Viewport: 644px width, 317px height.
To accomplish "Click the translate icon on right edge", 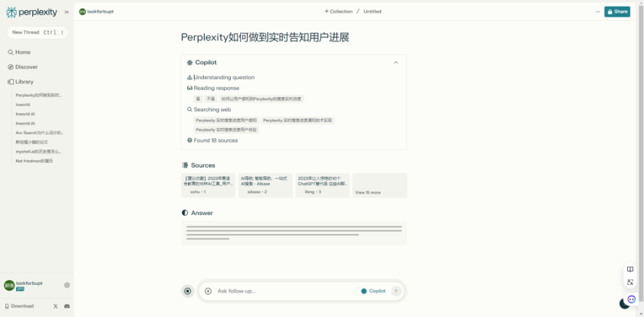I will coord(630,282).
